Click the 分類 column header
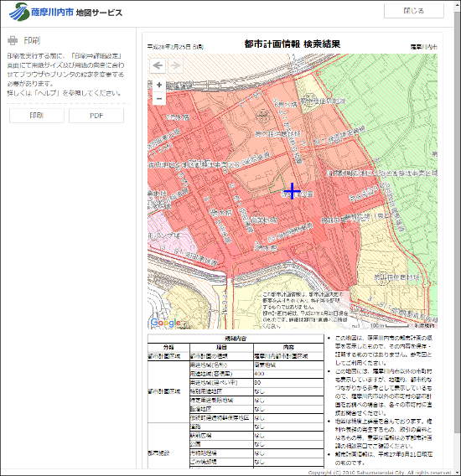461x476 pixels. [168, 347]
